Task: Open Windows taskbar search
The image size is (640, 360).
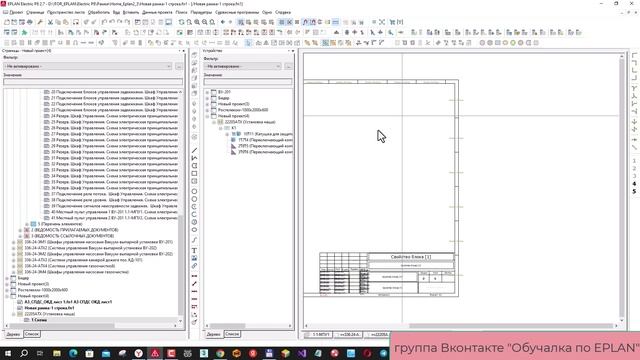Action: (x=24, y=353)
